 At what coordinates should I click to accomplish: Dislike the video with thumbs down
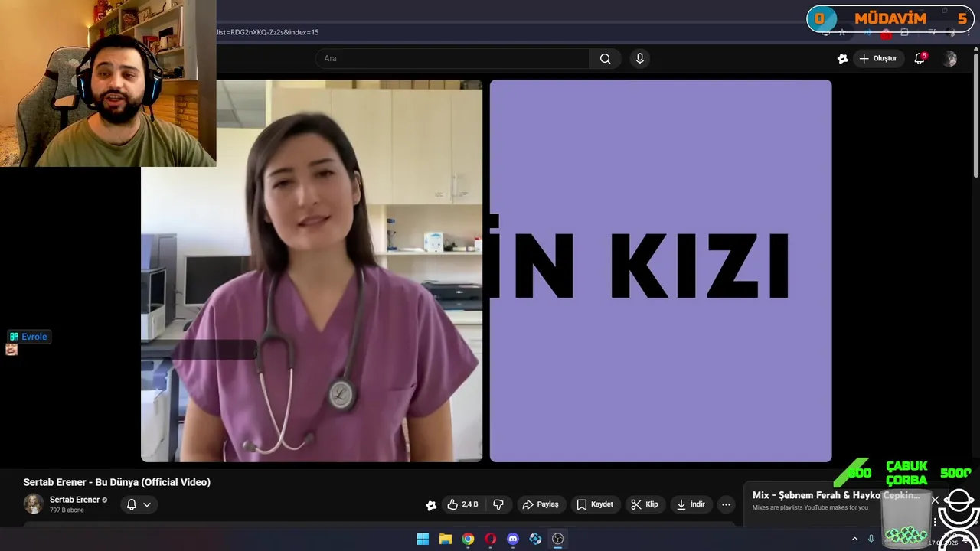click(498, 504)
